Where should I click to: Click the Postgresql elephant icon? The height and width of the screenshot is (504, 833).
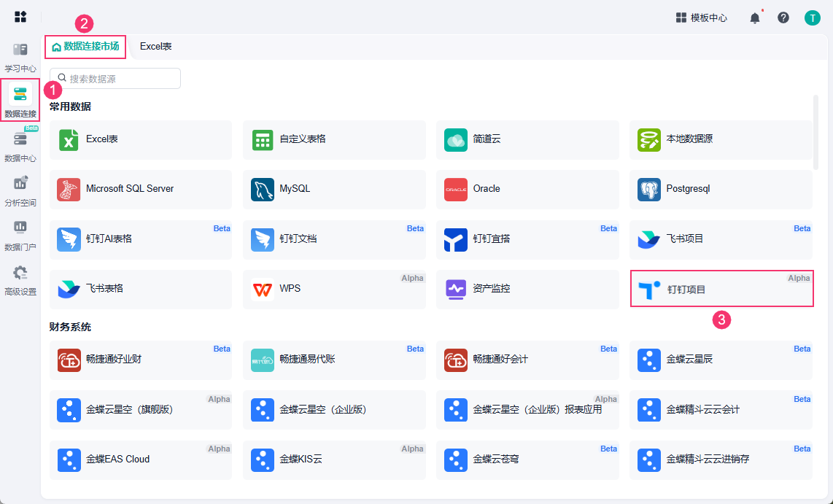649,190
